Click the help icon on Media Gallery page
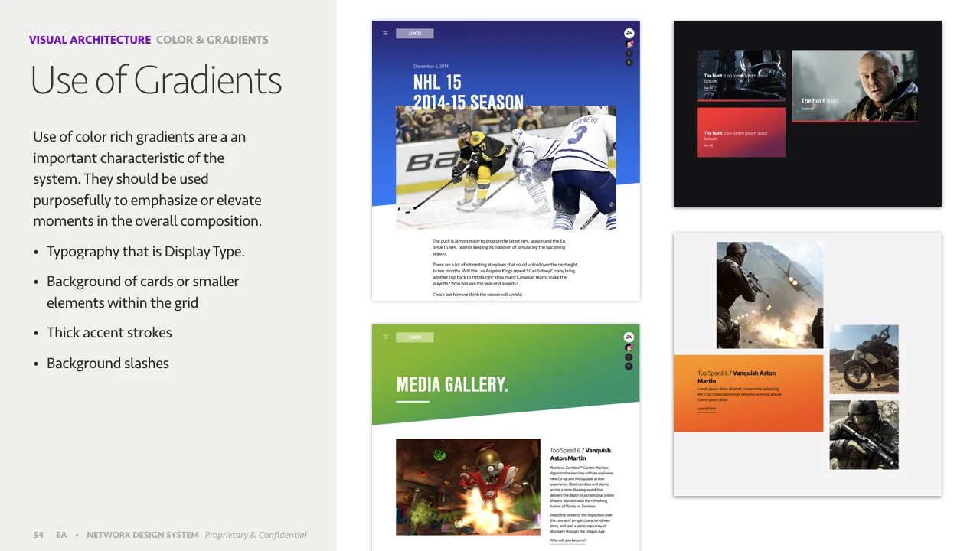The width and height of the screenshot is (980, 551). coord(629,357)
